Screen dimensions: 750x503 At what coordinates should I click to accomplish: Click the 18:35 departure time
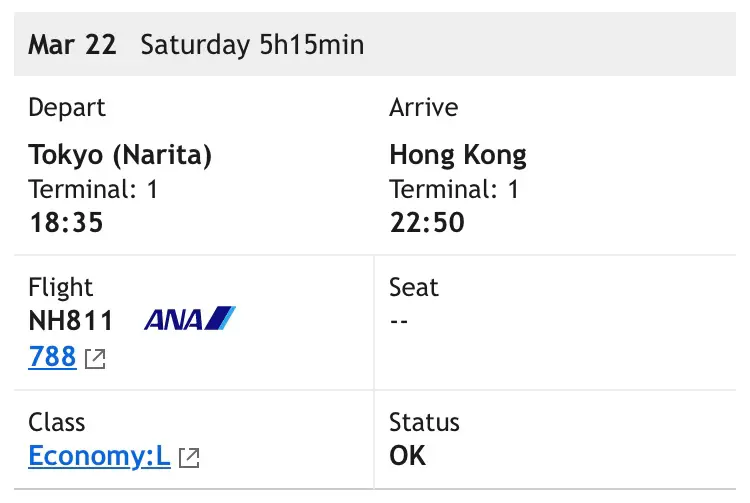[66, 223]
